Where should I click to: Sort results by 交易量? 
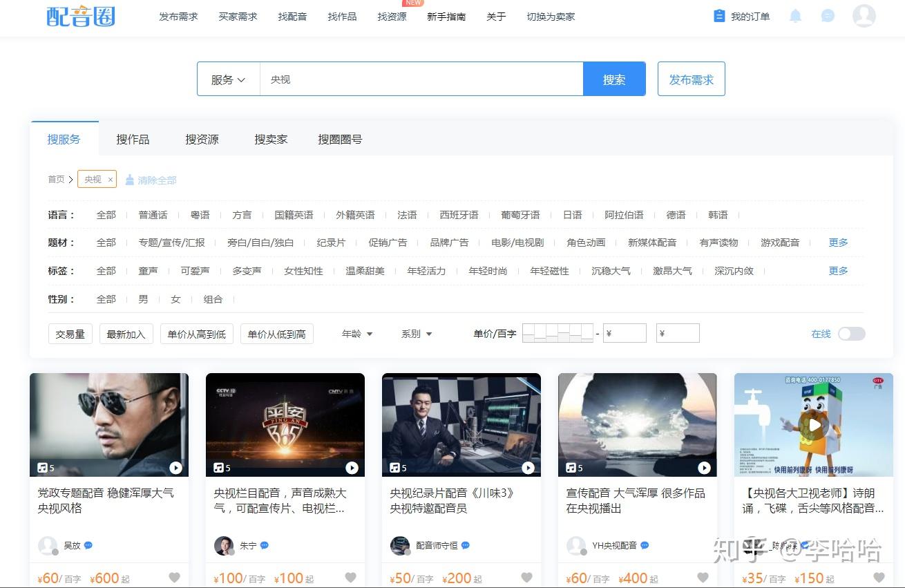click(70, 334)
